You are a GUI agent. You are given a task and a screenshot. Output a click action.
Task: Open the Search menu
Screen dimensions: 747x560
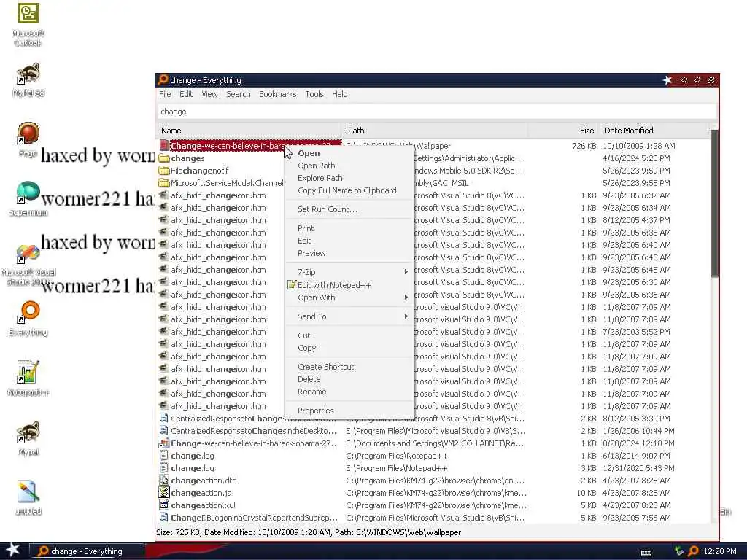(x=239, y=94)
